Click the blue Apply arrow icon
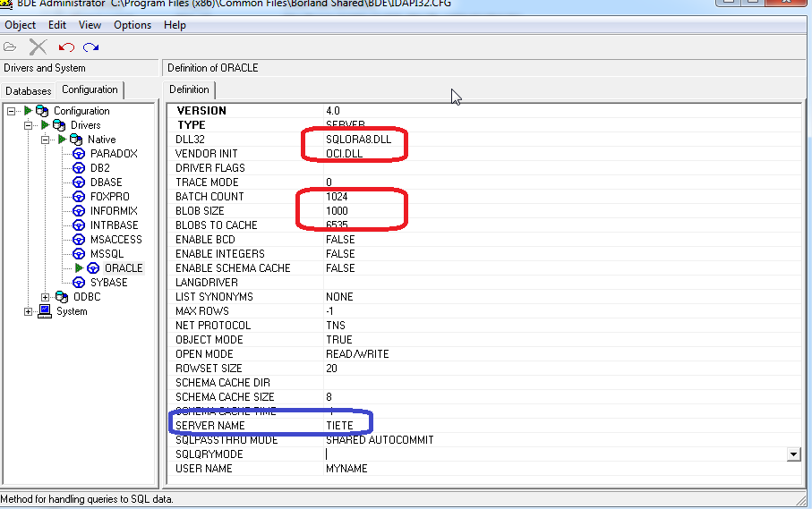Screen dimensions: 812x509 [x=91, y=47]
